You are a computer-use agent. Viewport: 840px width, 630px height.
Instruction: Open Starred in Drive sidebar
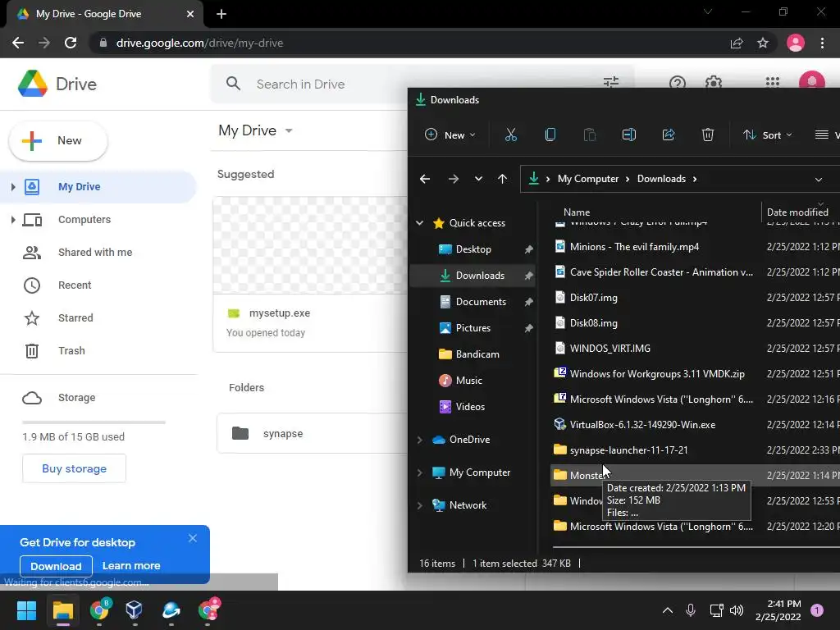(x=75, y=318)
